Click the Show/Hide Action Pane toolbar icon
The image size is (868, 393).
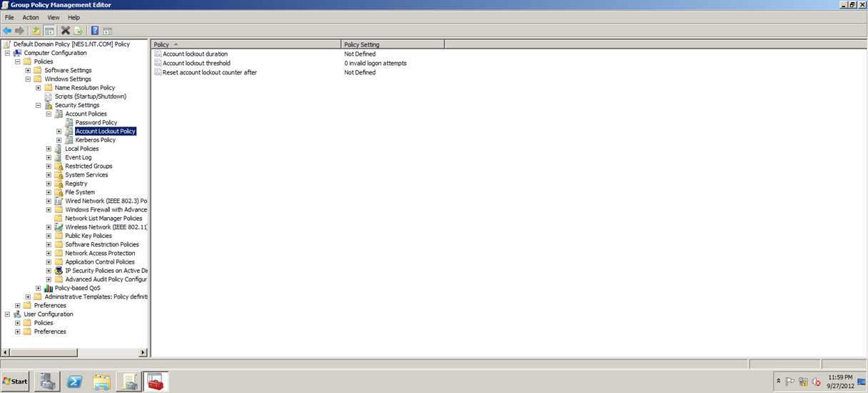pos(108,31)
